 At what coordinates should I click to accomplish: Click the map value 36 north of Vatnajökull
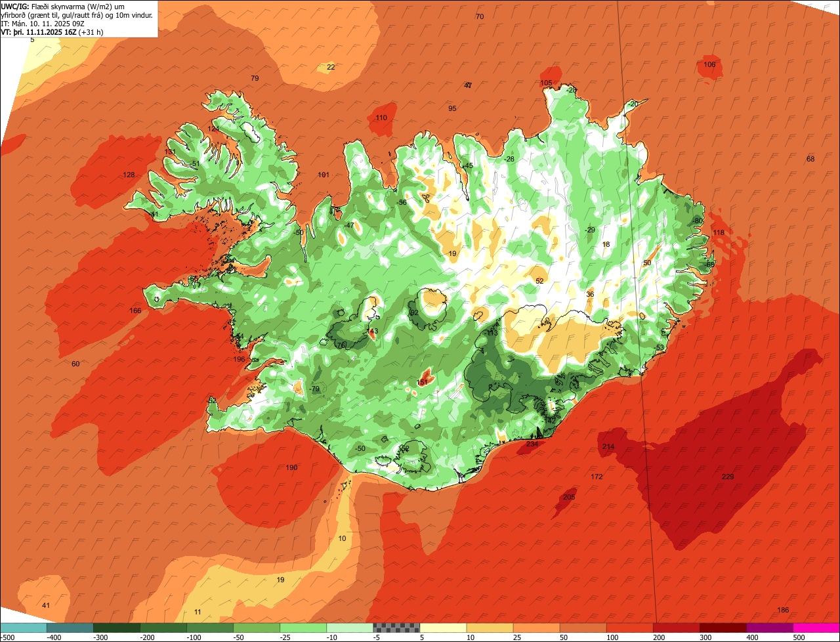(x=590, y=294)
